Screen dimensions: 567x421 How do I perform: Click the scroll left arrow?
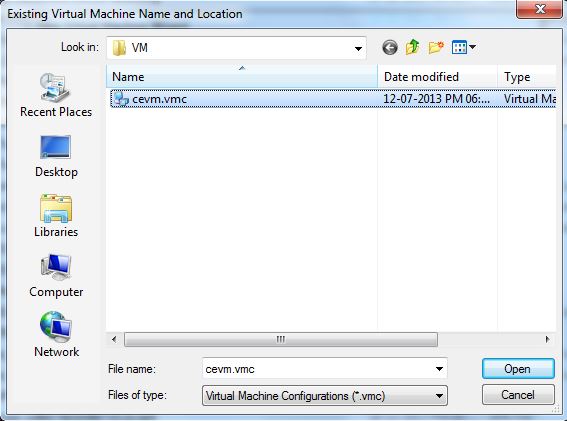pyautogui.click(x=114, y=339)
